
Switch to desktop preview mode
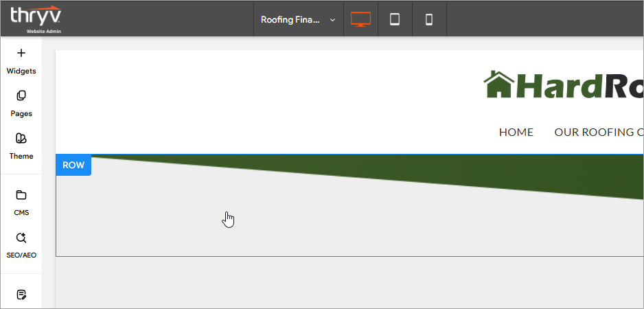[360, 19]
